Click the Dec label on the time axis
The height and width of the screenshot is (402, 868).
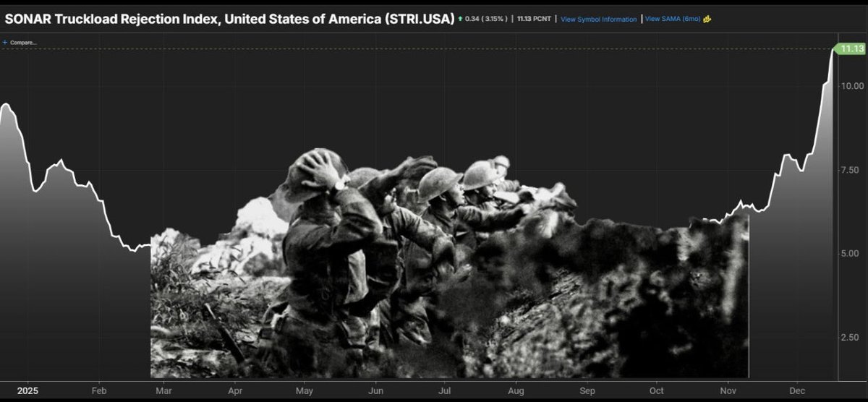click(x=797, y=390)
